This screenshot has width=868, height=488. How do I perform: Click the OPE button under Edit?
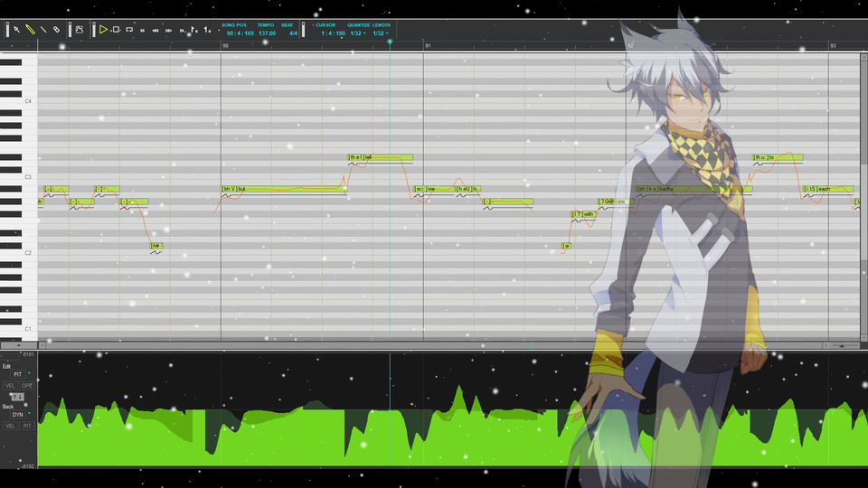tap(26, 386)
